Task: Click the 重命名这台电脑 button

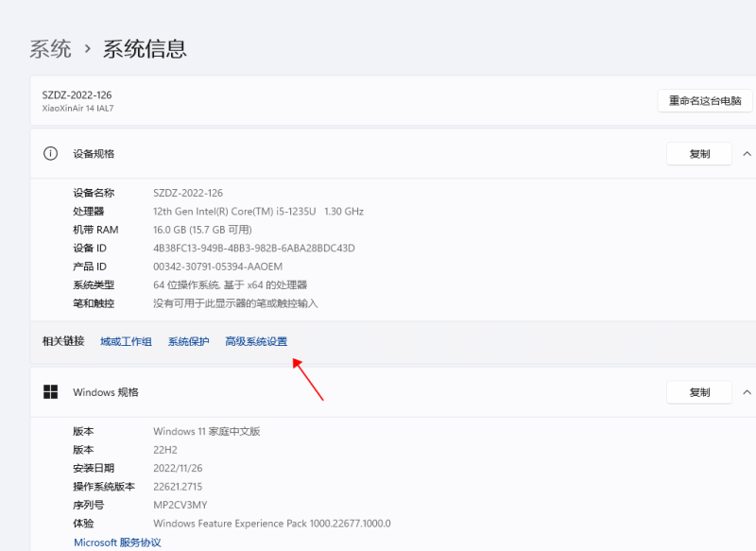Action: [705, 101]
